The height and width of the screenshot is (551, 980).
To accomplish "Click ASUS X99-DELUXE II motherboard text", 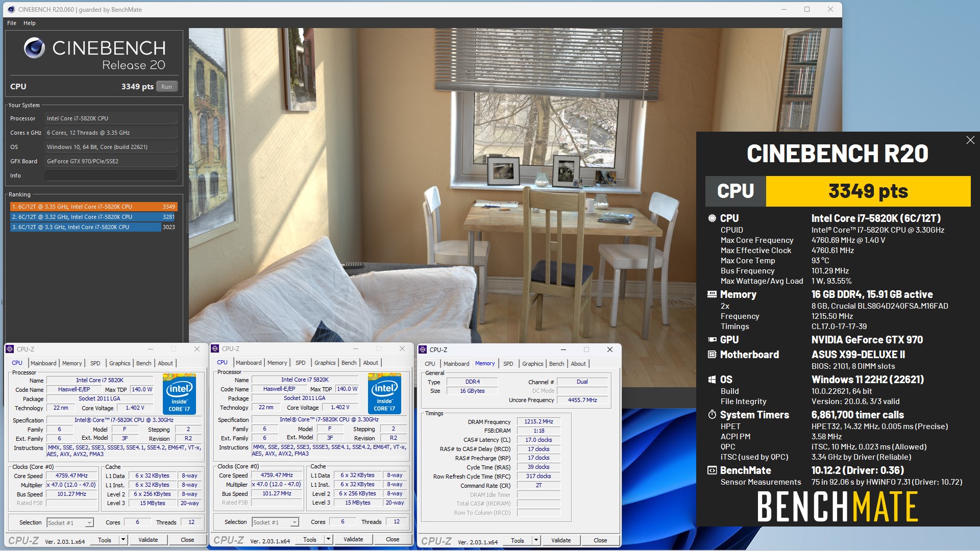I will (x=858, y=355).
